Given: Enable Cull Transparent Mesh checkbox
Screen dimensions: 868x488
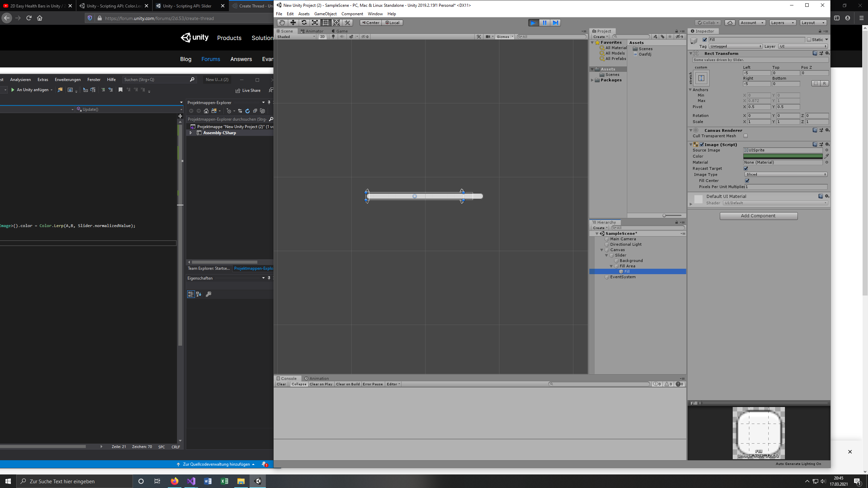Looking at the screenshot, I should click(746, 136).
